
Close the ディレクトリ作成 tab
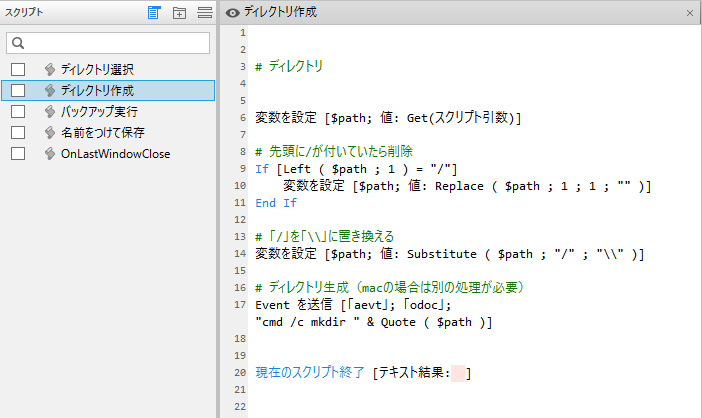[690, 13]
